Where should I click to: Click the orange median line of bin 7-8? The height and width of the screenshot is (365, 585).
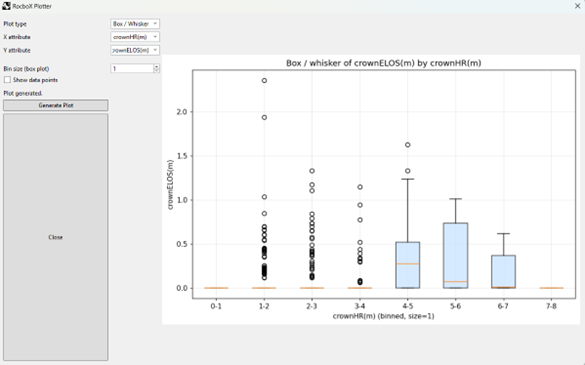tap(551, 288)
